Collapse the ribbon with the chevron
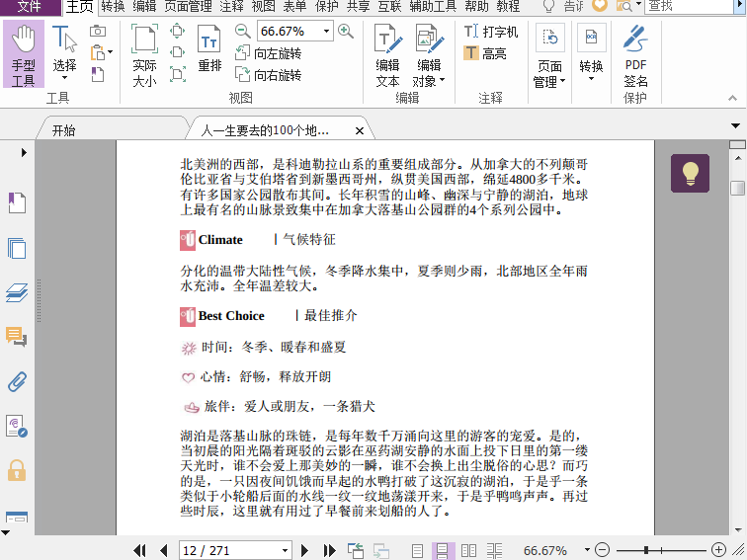The image size is (747, 560). [733, 98]
